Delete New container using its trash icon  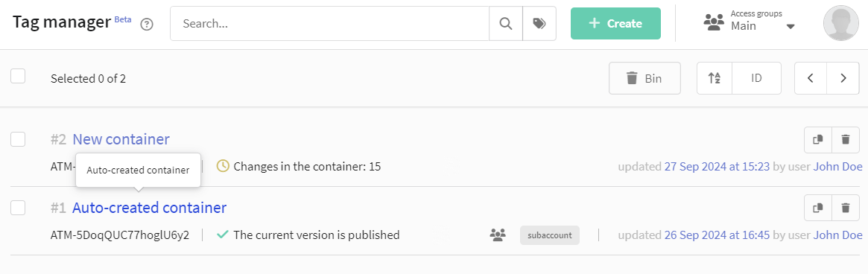coord(846,139)
